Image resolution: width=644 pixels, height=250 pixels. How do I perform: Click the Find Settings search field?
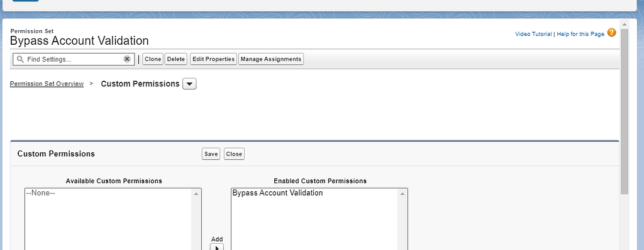coord(74,59)
